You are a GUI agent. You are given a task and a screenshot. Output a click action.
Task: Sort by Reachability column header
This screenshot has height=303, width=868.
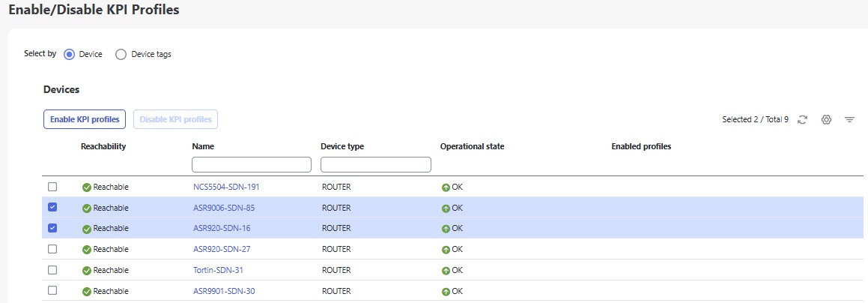click(x=103, y=147)
